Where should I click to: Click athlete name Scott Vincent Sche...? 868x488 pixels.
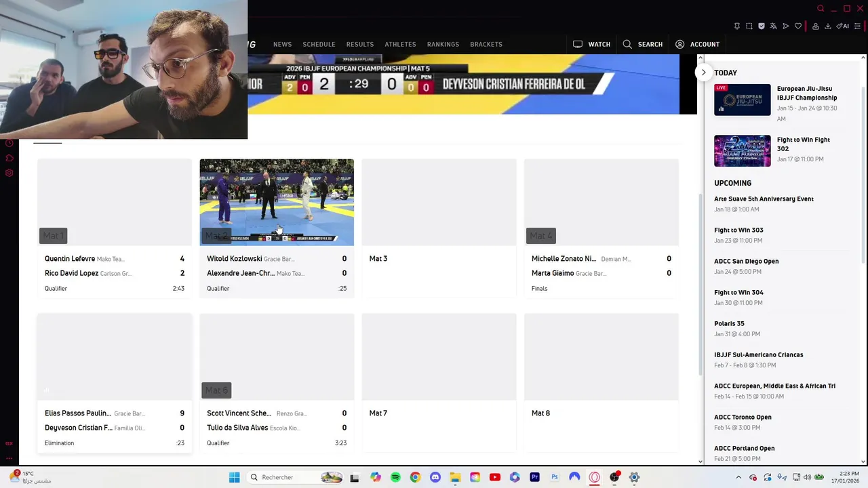tap(239, 413)
